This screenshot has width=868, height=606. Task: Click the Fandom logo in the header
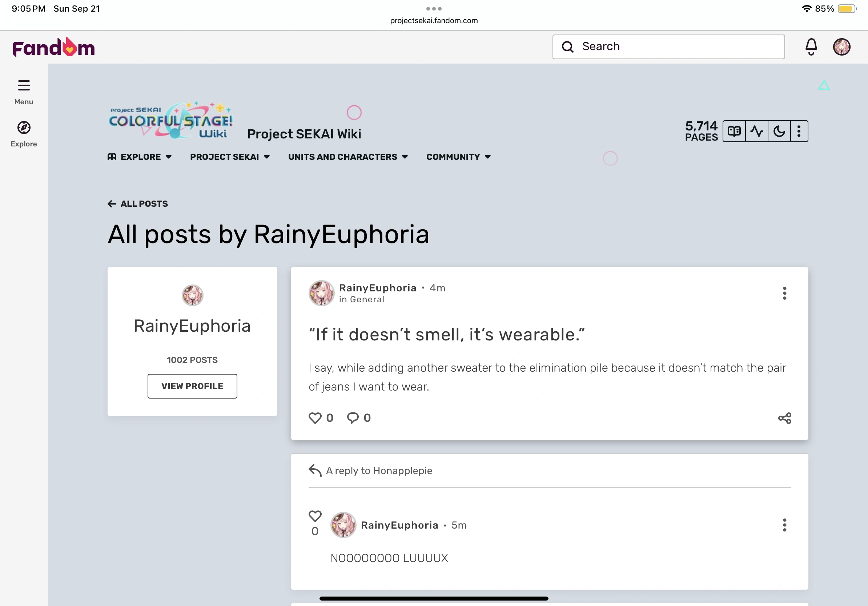coord(53,47)
